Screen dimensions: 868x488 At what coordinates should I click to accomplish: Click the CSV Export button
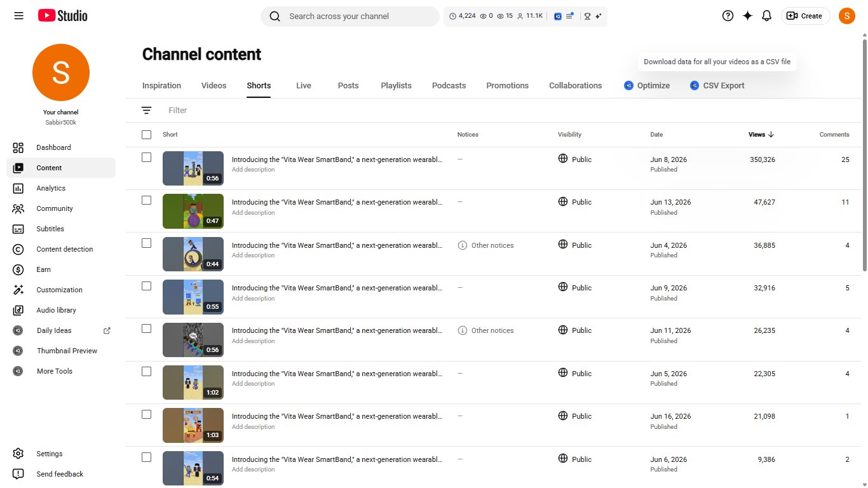(x=717, y=86)
